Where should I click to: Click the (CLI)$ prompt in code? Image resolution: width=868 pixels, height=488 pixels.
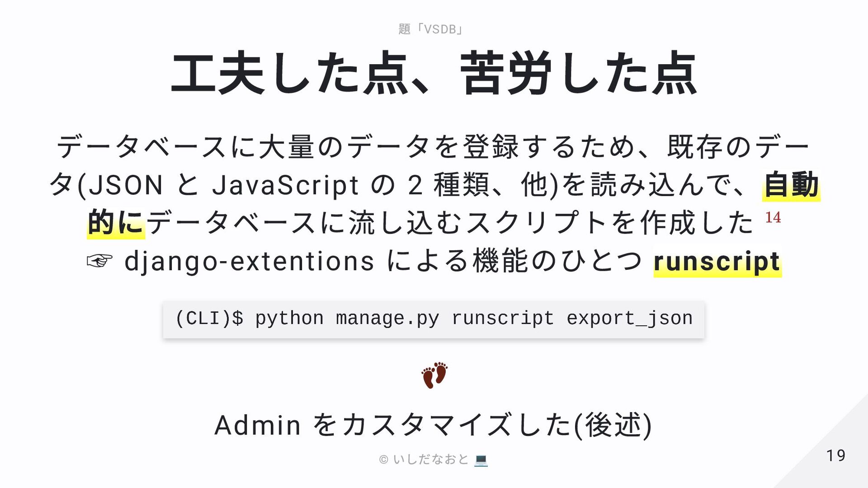pyautogui.click(x=209, y=319)
